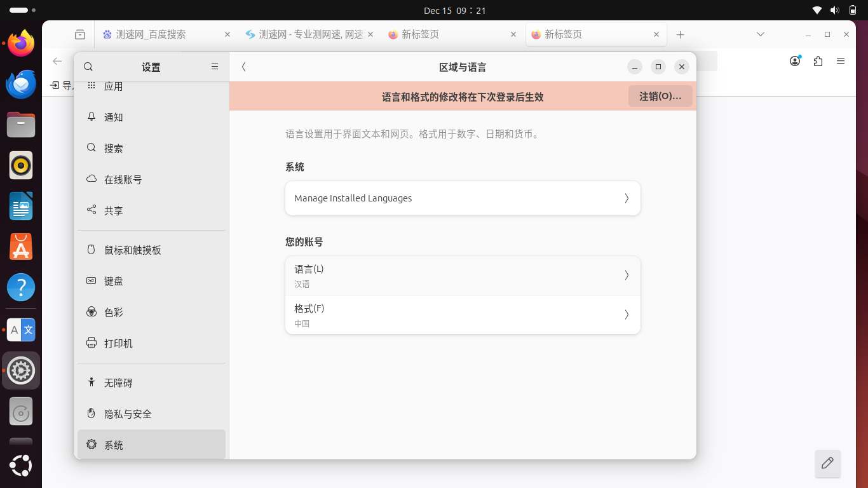Image resolution: width=868 pixels, height=488 pixels.
Task: Open the Settings hamburger menu
Action: point(215,67)
